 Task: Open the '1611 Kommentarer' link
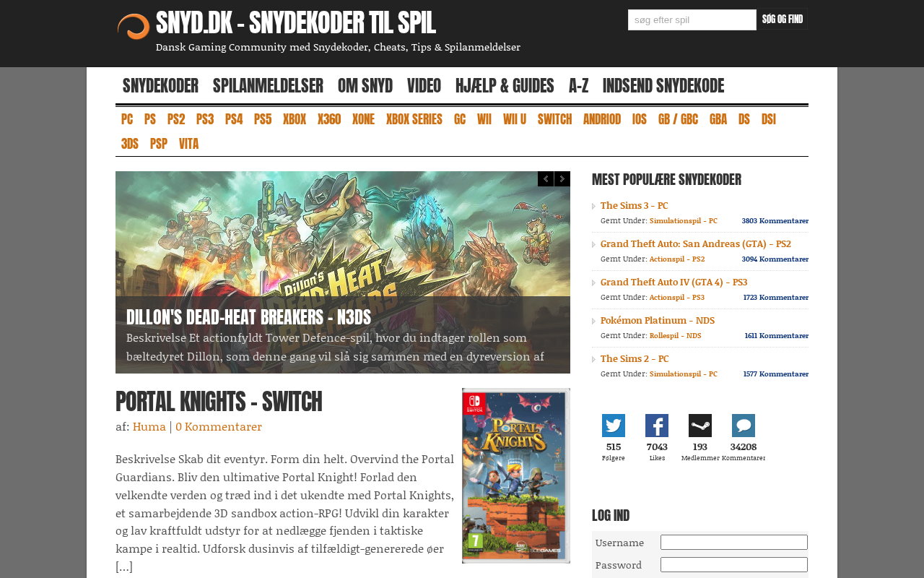tap(777, 336)
